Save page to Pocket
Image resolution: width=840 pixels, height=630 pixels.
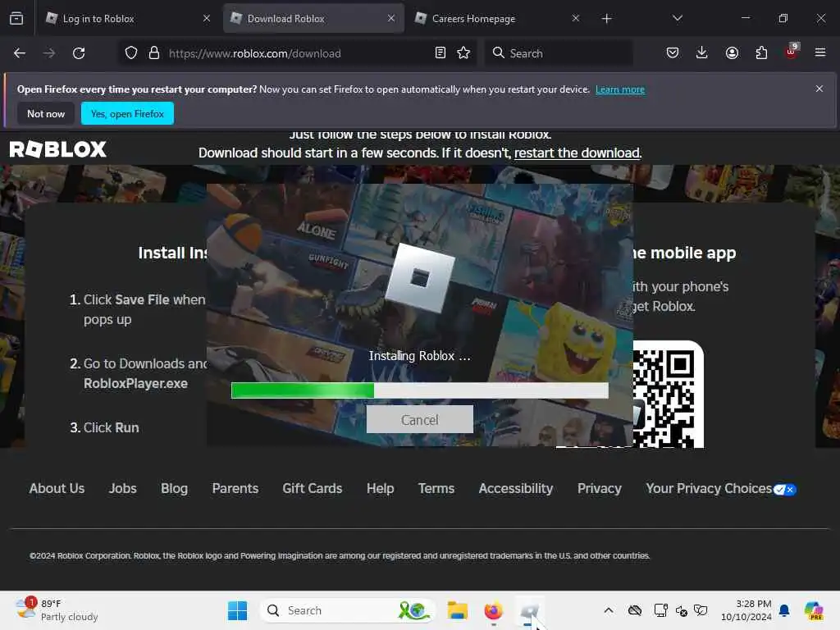click(x=673, y=53)
